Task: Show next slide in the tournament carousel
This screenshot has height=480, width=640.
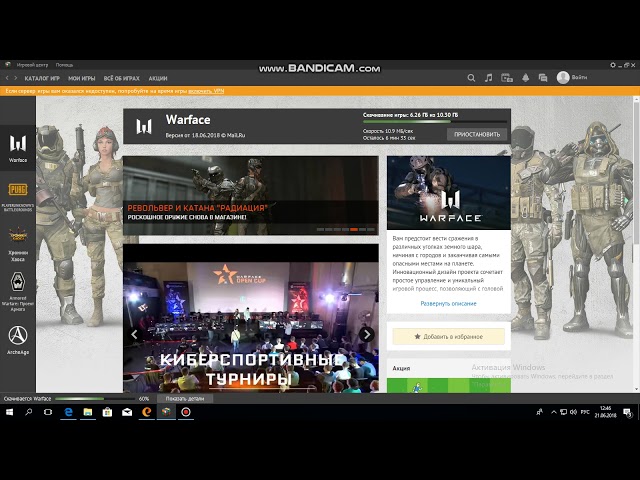Action: pos(367,334)
